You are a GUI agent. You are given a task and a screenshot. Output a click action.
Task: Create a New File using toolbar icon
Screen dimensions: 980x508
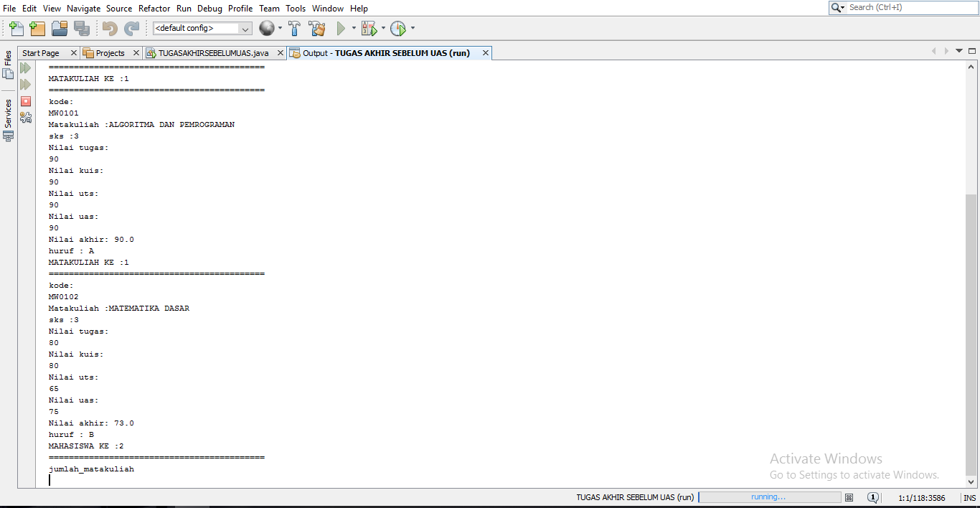point(15,28)
